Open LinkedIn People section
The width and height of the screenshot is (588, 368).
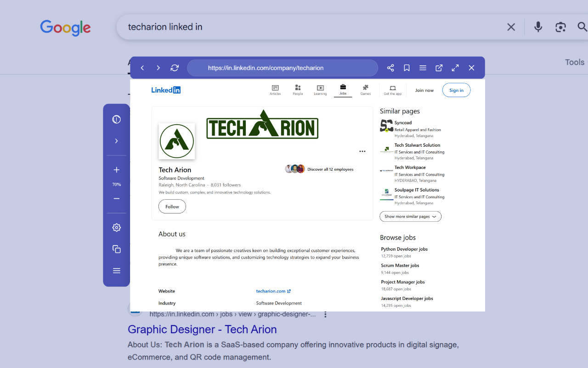(298, 90)
